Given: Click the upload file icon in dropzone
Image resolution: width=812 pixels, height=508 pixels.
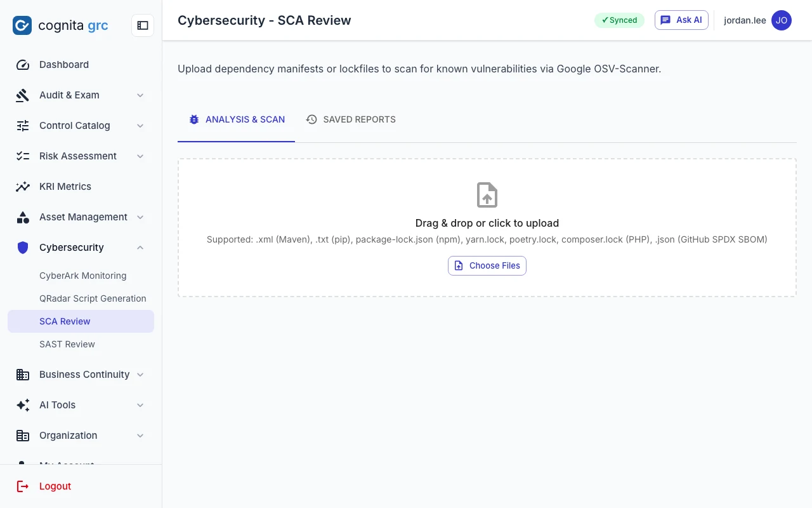Looking at the screenshot, I should click(x=487, y=195).
